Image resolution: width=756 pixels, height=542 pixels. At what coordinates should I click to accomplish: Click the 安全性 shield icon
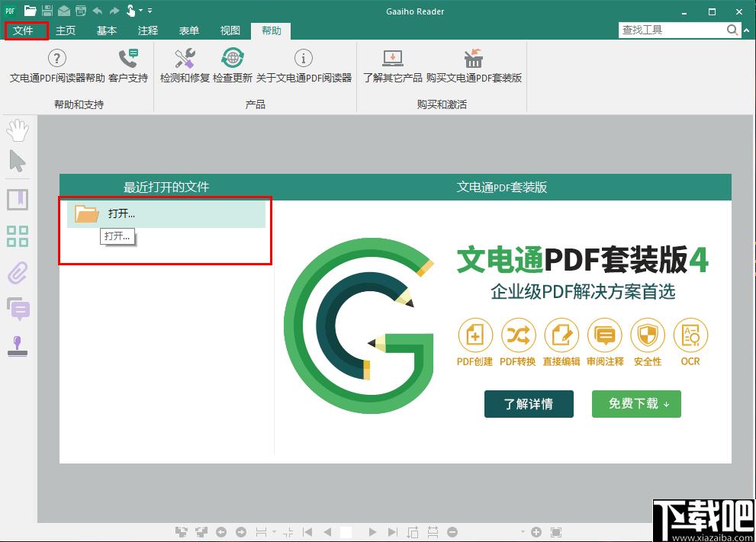(x=648, y=335)
